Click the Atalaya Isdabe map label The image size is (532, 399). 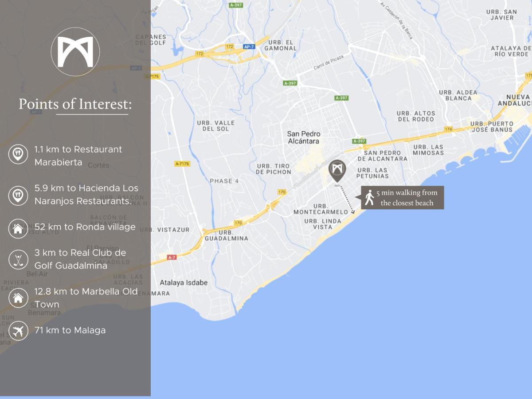pos(184,283)
